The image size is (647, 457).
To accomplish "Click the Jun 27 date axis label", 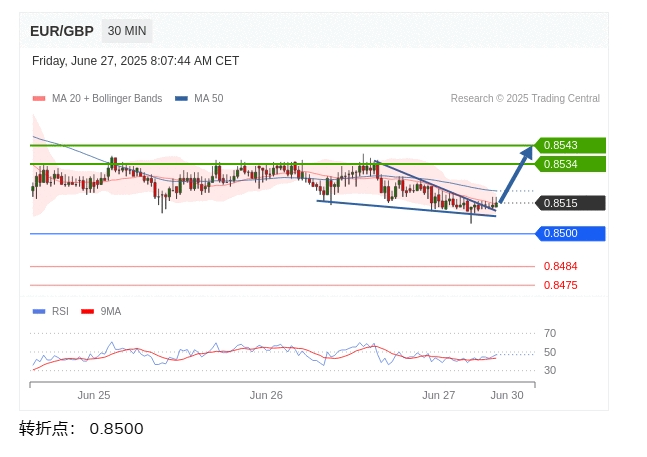I will [x=439, y=396].
